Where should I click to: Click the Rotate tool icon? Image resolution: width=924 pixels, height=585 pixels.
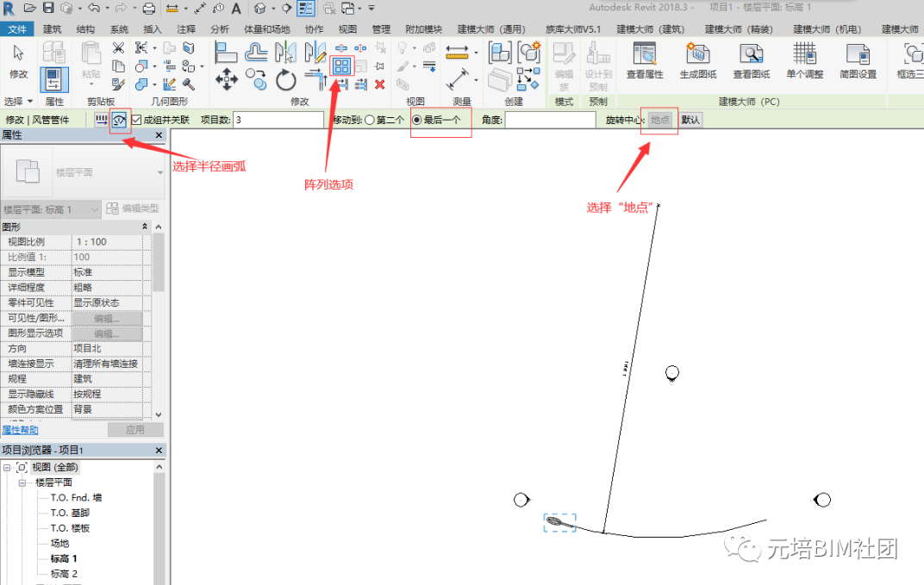click(286, 79)
